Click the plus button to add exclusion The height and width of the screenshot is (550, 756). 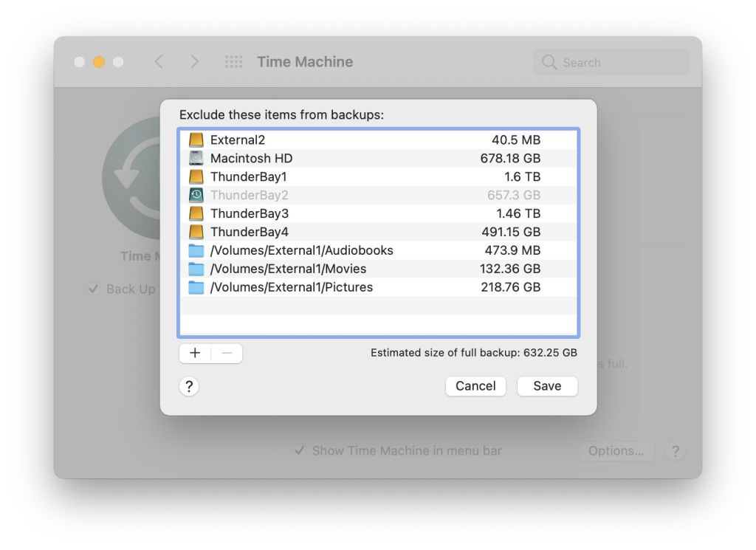click(x=195, y=353)
